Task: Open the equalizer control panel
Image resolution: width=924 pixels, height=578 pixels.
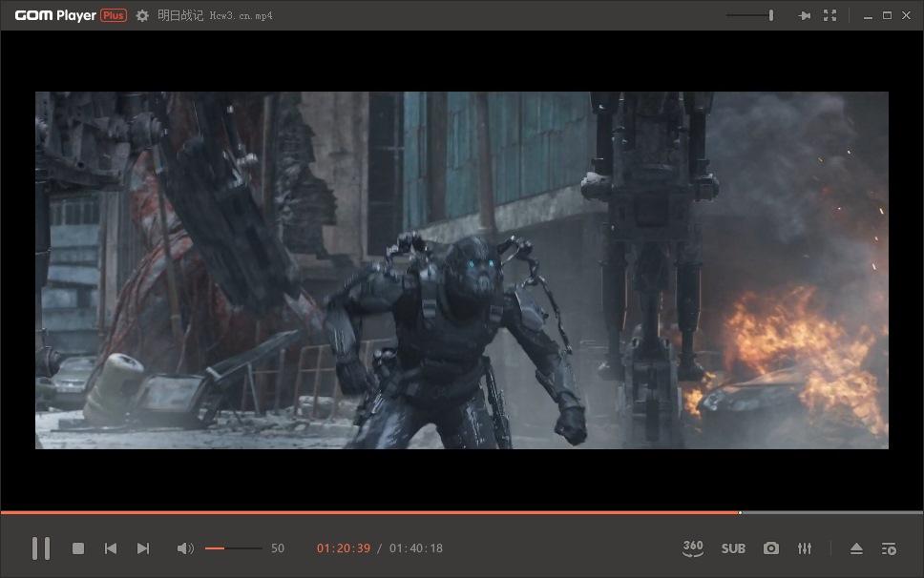Action: [x=805, y=548]
